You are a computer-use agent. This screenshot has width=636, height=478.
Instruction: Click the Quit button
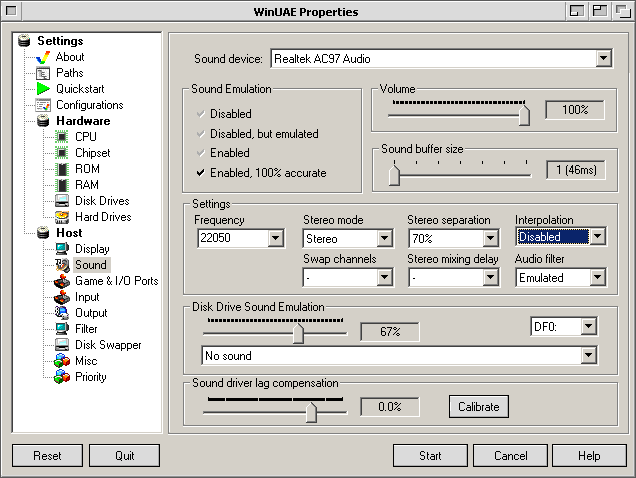point(125,456)
